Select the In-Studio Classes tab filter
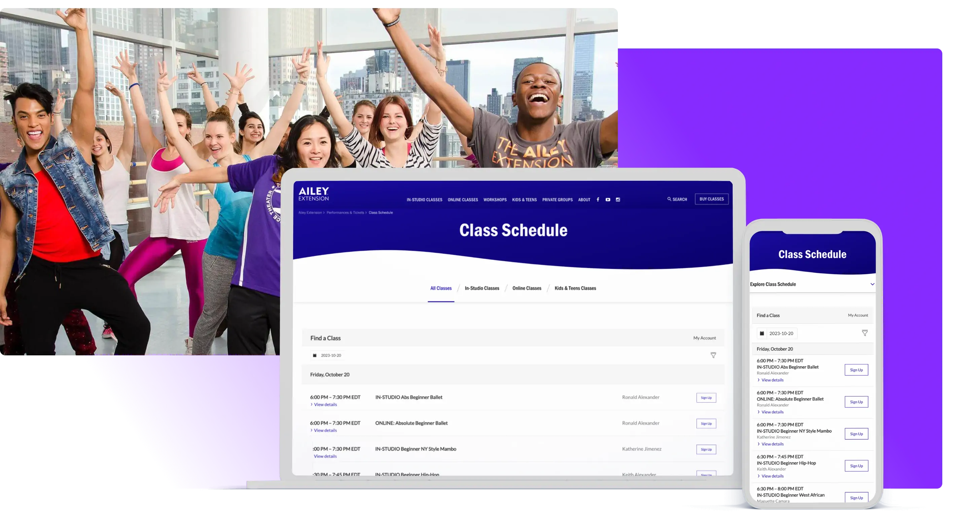The width and height of the screenshot is (980, 529). point(482,288)
